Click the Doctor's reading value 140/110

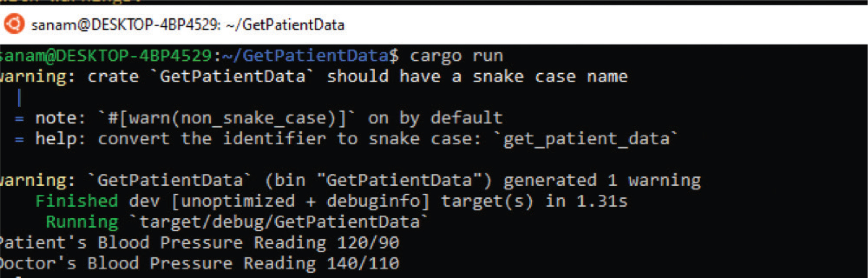pyautogui.click(x=363, y=263)
